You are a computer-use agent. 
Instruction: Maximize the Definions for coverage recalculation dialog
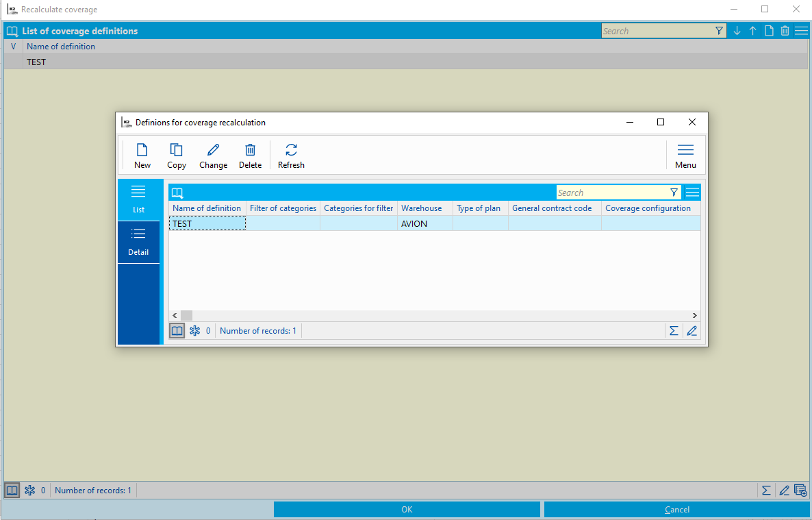[x=661, y=123]
